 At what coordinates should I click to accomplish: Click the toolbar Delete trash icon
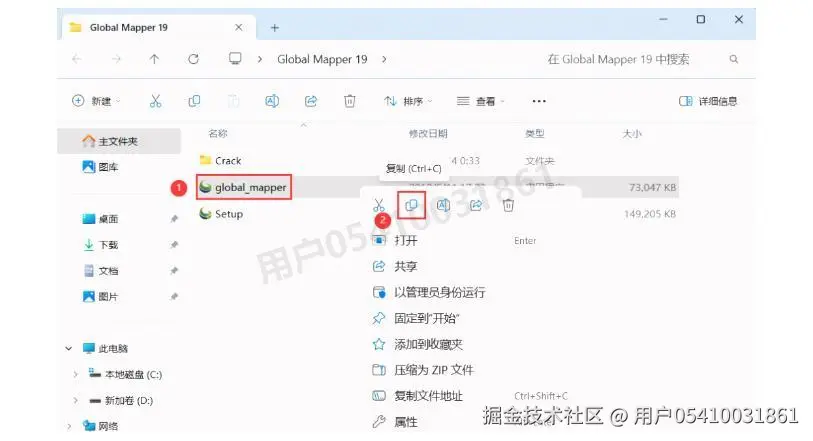point(350,101)
